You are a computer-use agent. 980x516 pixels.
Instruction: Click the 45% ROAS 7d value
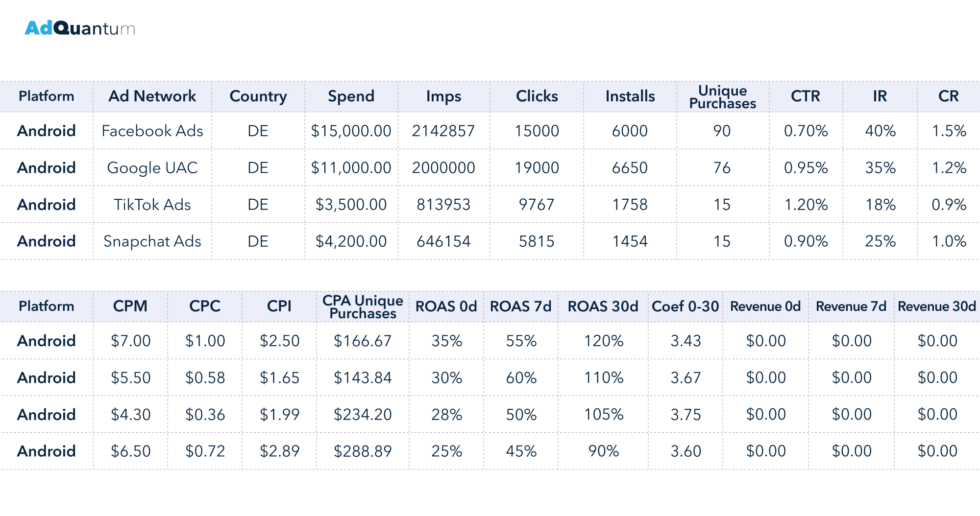point(521,451)
